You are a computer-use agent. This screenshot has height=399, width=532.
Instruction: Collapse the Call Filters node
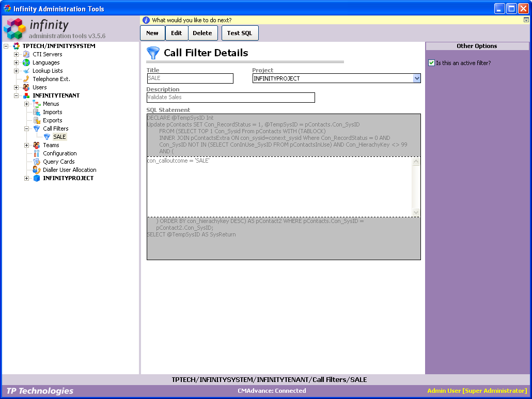click(26, 129)
